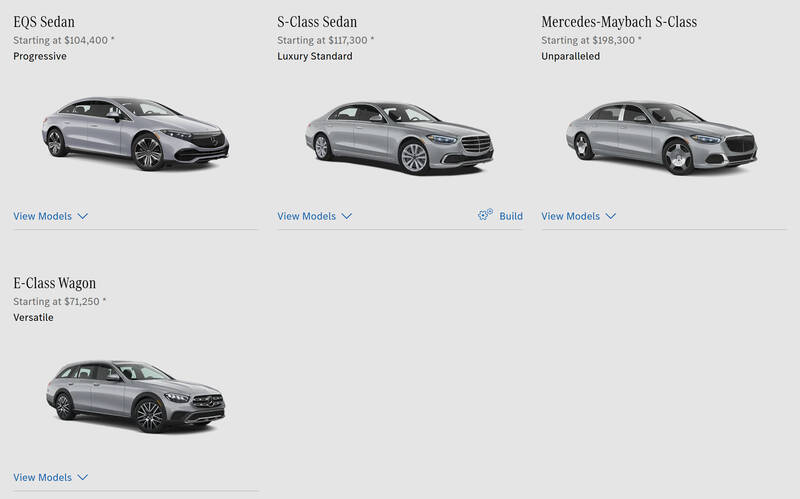Click the Progressive tagline
The height and width of the screenshot is (499, 800).
(40, 56)
